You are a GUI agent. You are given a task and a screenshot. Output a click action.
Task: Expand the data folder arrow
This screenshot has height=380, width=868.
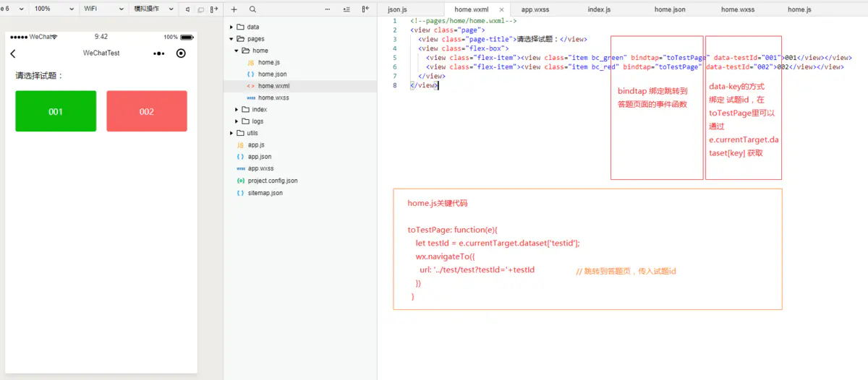tap(231, 27)
